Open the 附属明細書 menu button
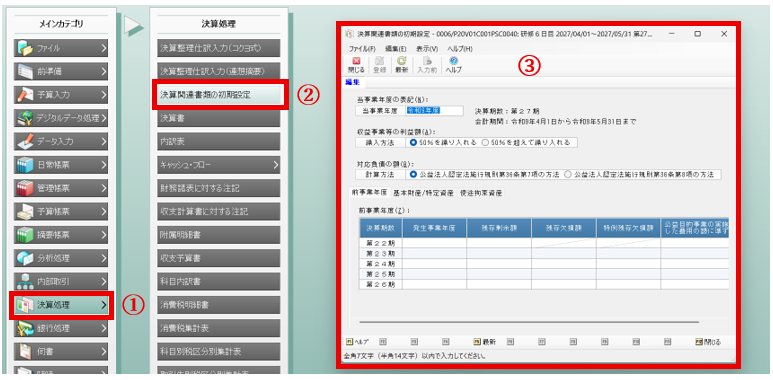This screenshot has width=773, height=380. pyautogui.click(x=219, y=235)
